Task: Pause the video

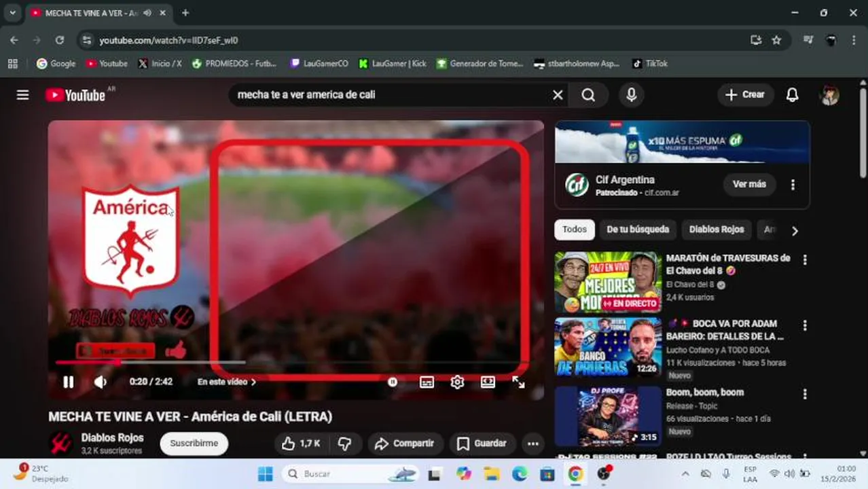Action: 69,382
